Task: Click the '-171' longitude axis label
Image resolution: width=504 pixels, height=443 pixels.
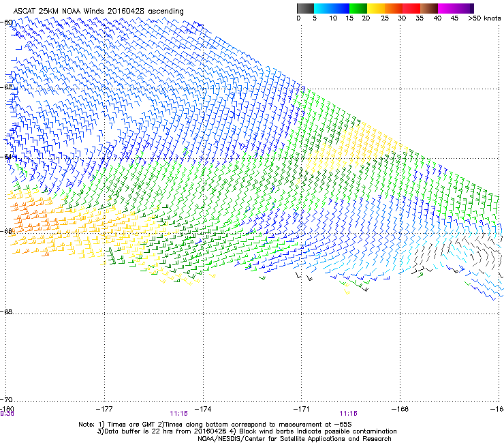Action: point(301,409)
